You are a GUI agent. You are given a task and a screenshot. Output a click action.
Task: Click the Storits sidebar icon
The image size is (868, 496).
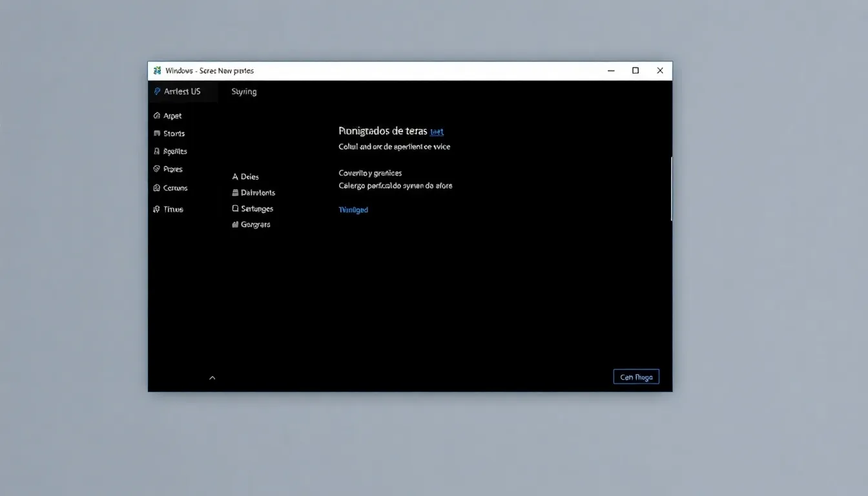[x=157, y=134]
